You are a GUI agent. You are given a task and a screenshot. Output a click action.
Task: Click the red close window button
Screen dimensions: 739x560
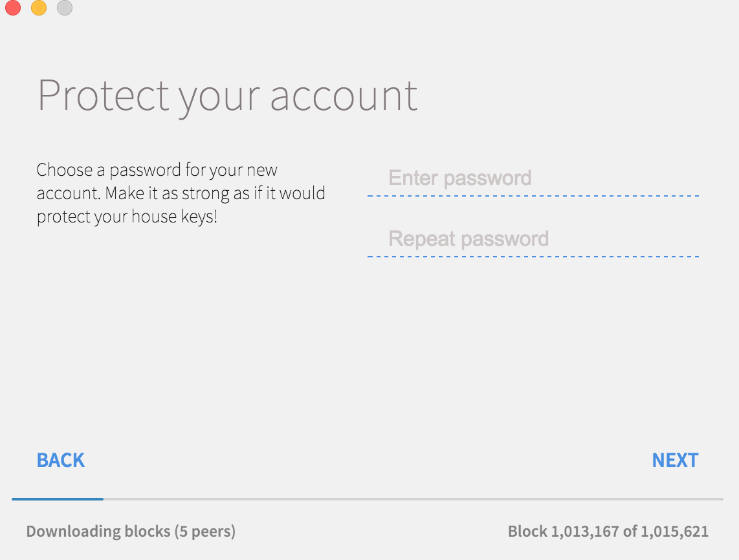pyautogui.click(x=13, y=8)
